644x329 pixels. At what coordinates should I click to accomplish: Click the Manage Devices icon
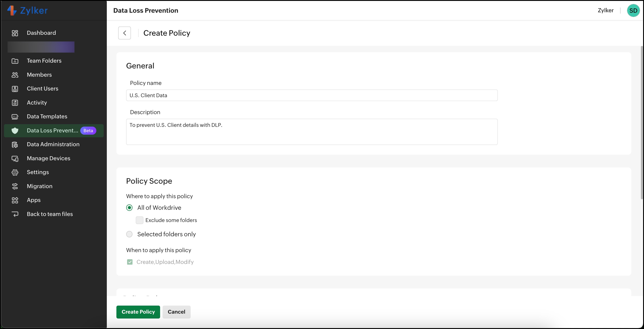[15, 158]
